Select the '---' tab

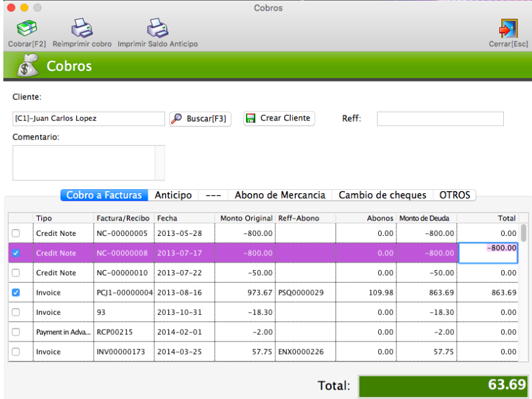click(213, 195)
